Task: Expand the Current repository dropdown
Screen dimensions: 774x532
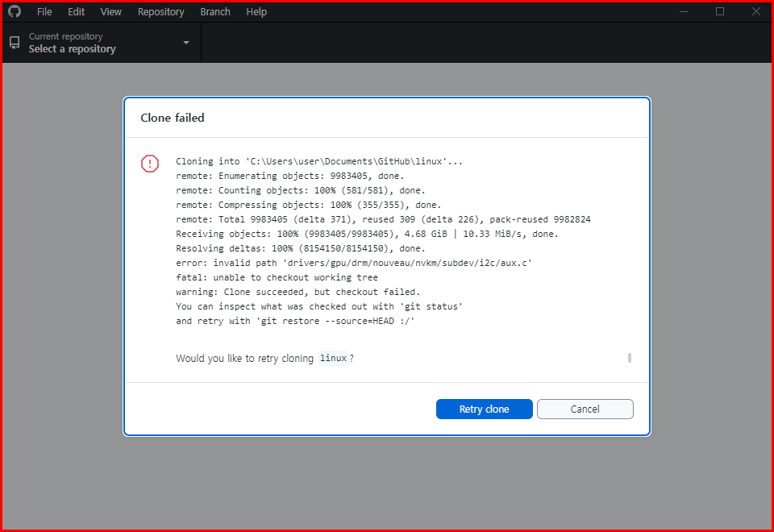Action: (x=102, y=43)
